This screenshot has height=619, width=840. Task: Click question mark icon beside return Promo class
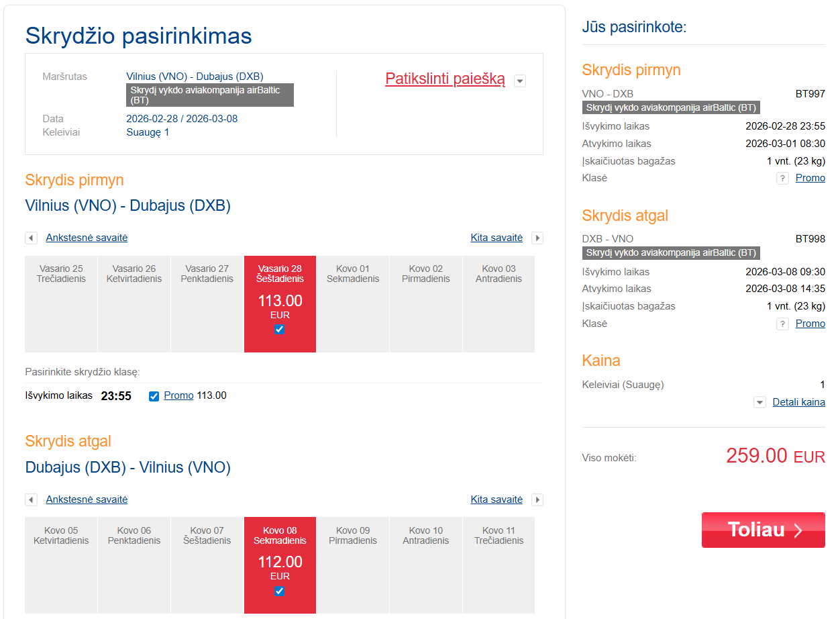[782, 324]
